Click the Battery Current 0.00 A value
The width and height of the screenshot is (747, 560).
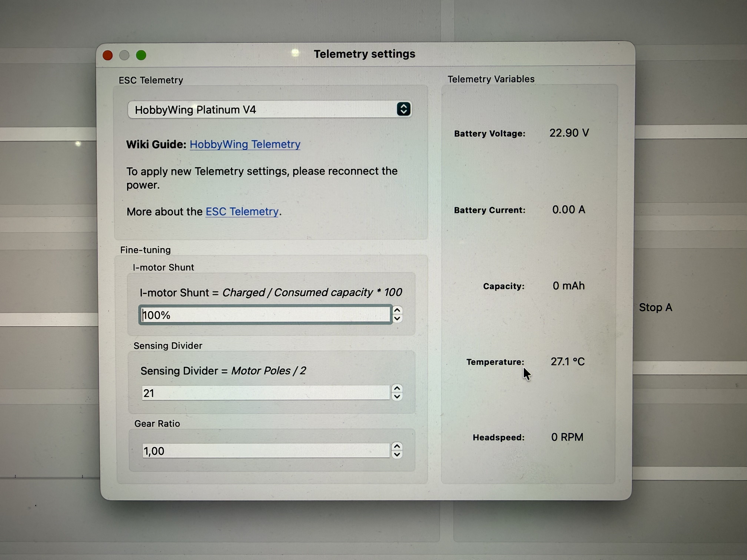pyautogui.click(x=569, y=210)
